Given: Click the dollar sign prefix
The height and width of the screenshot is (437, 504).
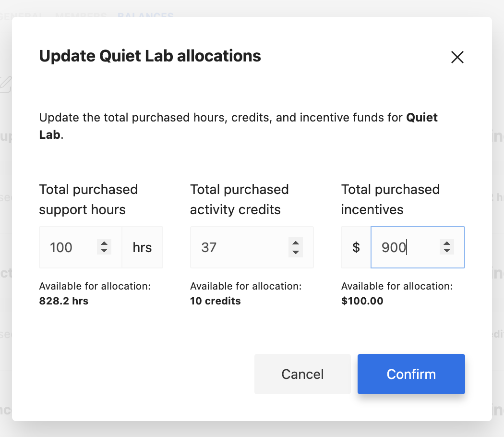Looking at the screenshot, I should point(356,247).
